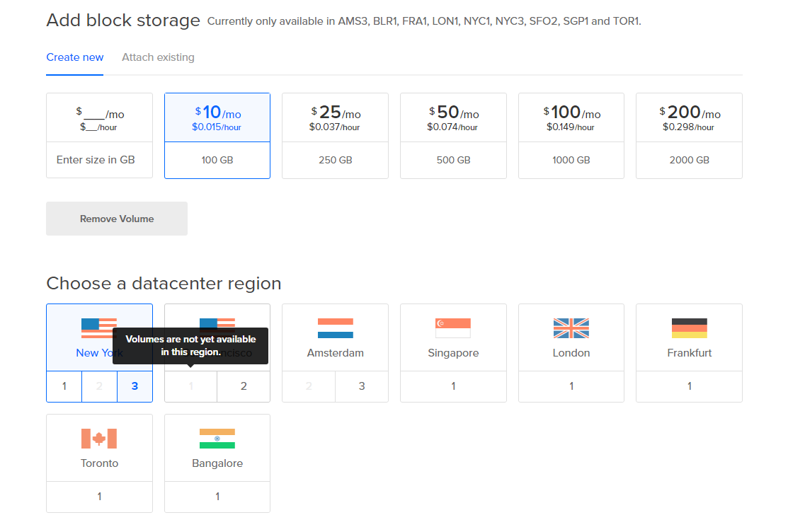
Task: Choose datacenter 1 in New York
Action: 64,386
